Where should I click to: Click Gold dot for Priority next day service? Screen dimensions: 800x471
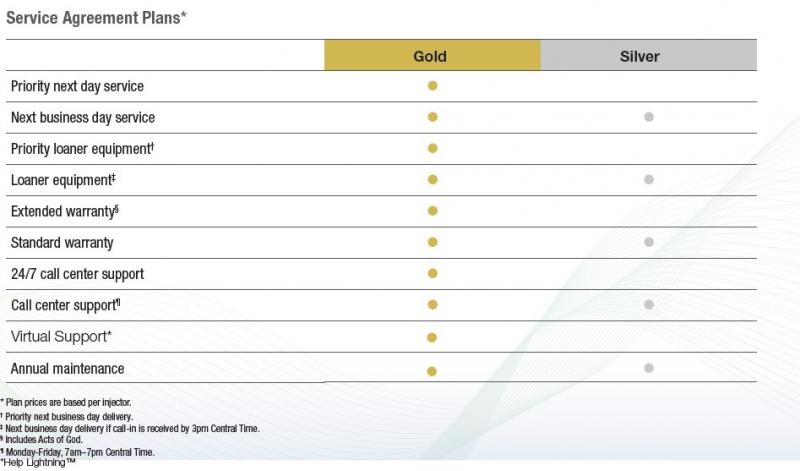pos(432,86)
